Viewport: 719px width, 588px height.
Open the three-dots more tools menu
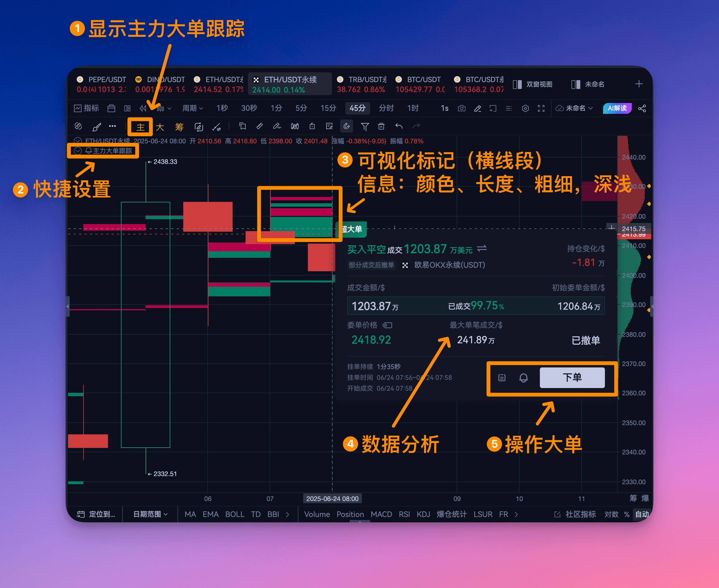(112, 126)
